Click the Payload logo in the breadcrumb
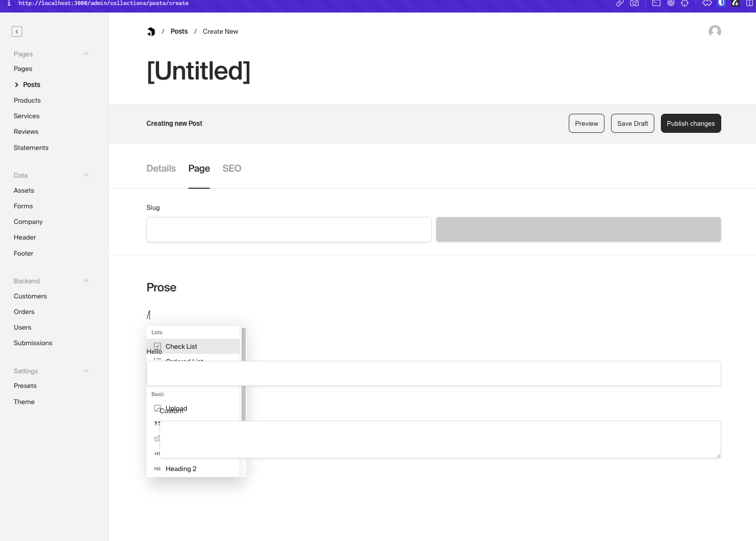This screenshot has height=541, width=756. click(x=152, y=31)
